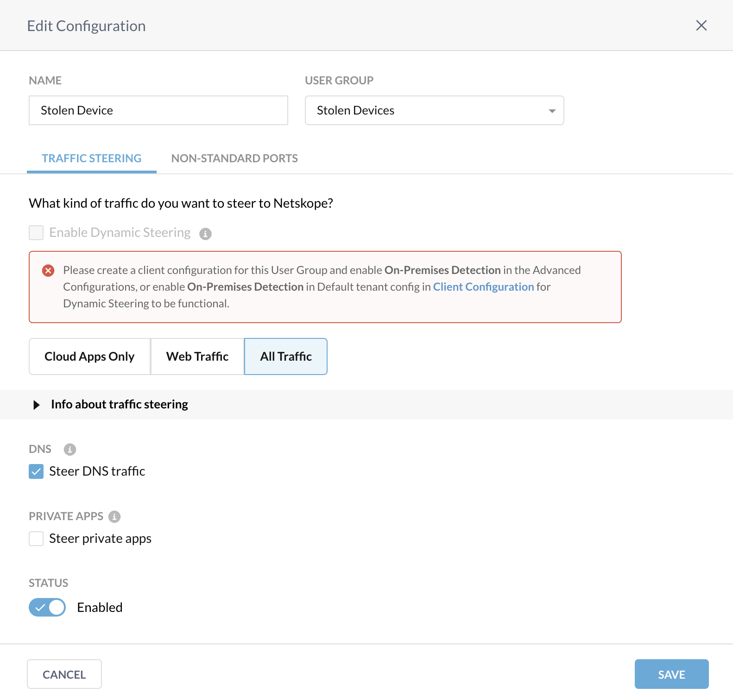Select Cloud Apps Only option

pyautogui.click(x=89, y=356)
